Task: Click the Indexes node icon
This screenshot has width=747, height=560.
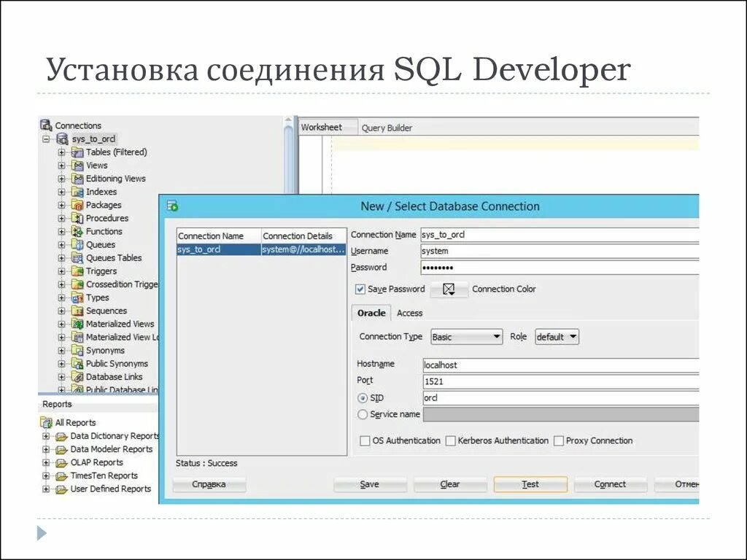Action: (x=77, y=192)
